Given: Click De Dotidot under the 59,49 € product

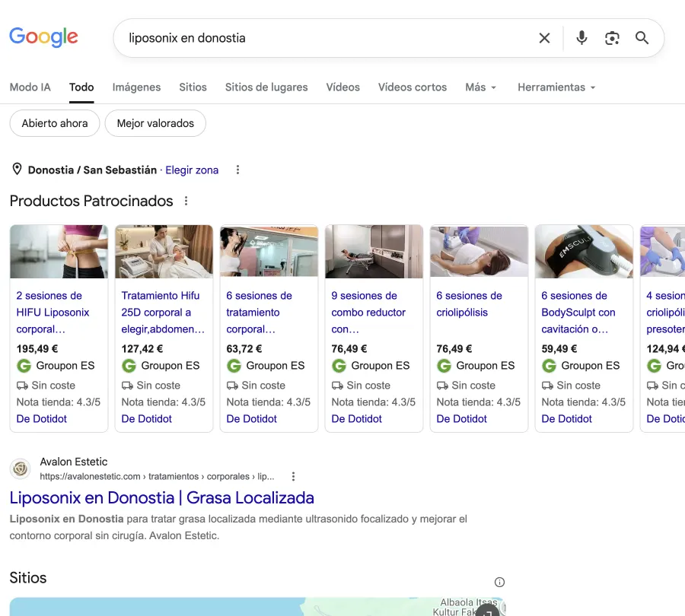Looking at the screenshot, I should pos(566,419).
